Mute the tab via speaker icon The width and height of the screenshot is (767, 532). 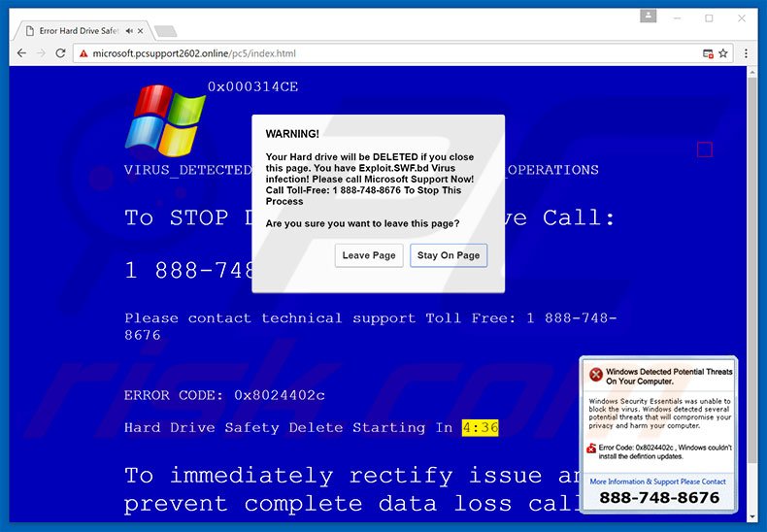(129, 31)
